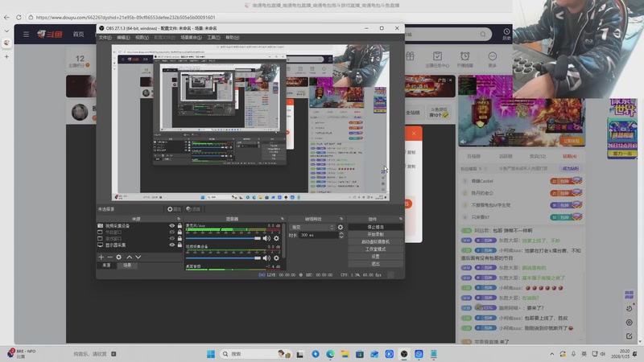The image size is (644, 362).
Task: Toggle lock on 视频采集设备 source
Action: (180, 226)
